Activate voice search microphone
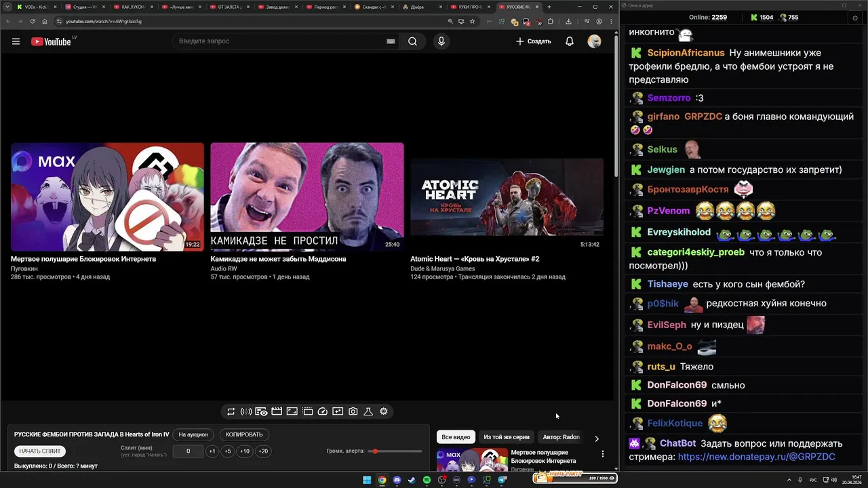Viewport: 868px width, 488px height. (x=441, y=41)
